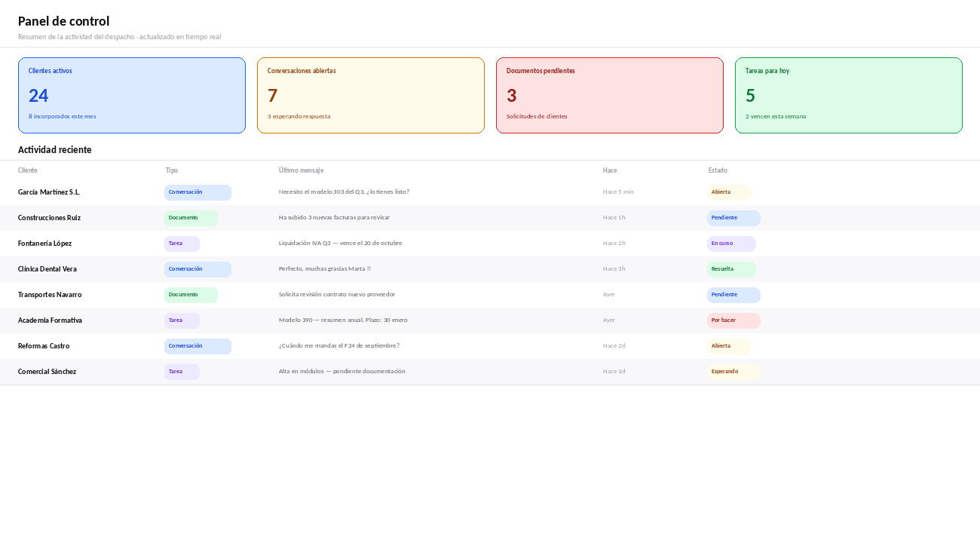Open the Tareas para hoy card

[849, 95]
